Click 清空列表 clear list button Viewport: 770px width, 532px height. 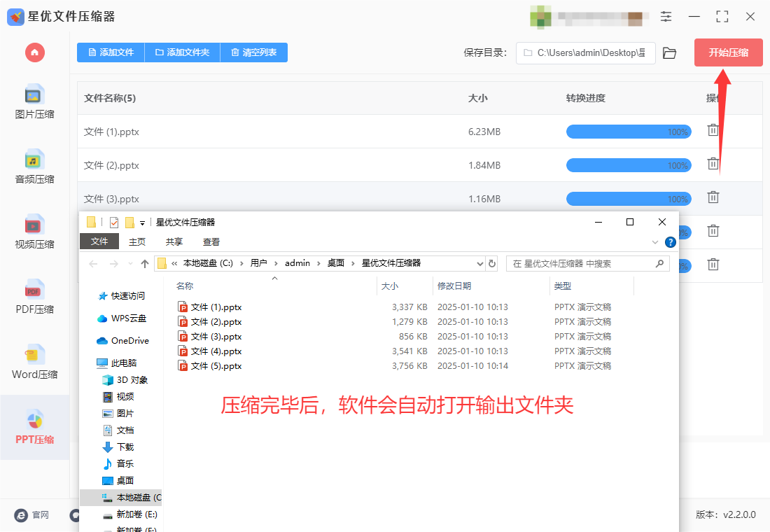[254, 52]
